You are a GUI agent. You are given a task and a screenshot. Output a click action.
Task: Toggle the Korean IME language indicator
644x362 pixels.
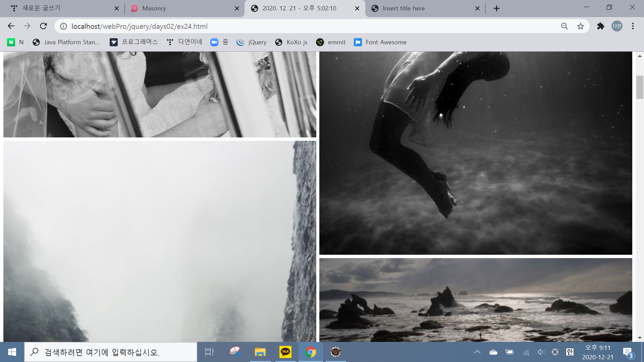(570, 352)
